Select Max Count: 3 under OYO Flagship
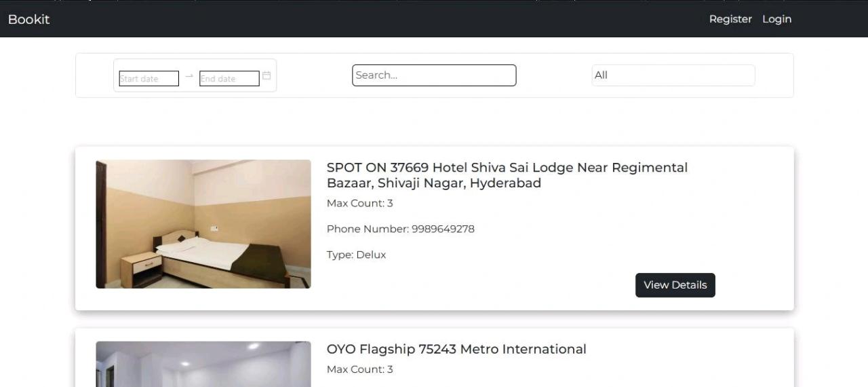Image resolution: width=868 pixels, height=387 pixels. pyautogui.click(x=359, y=369)
